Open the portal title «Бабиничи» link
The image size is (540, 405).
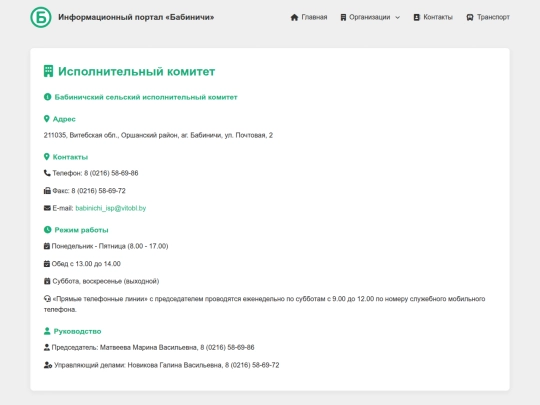[x=136, y=17]
